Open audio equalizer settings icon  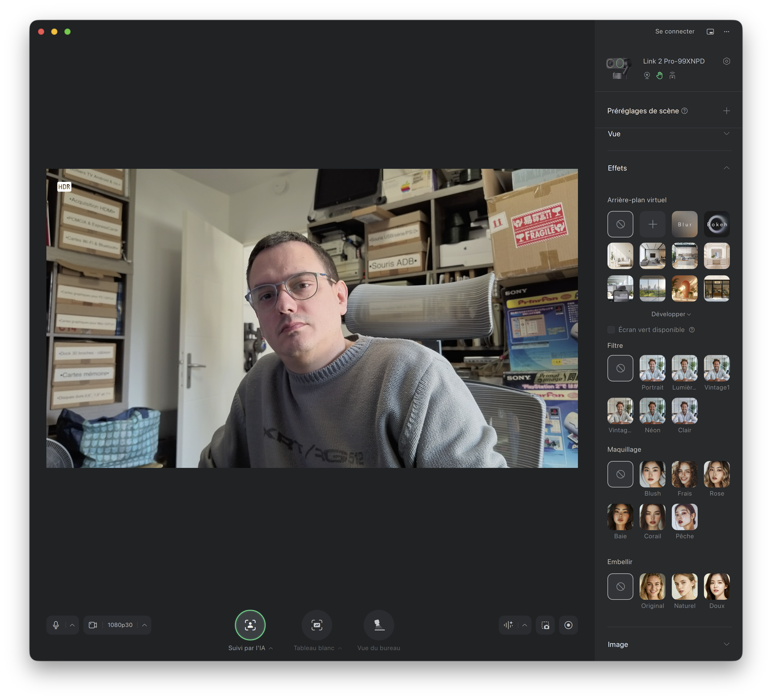[x=508, y=625]
